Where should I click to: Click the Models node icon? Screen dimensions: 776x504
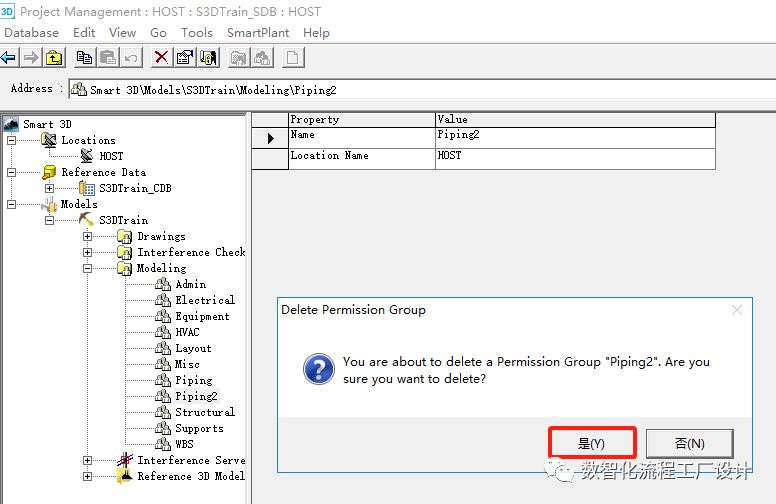tap(49, 204)
